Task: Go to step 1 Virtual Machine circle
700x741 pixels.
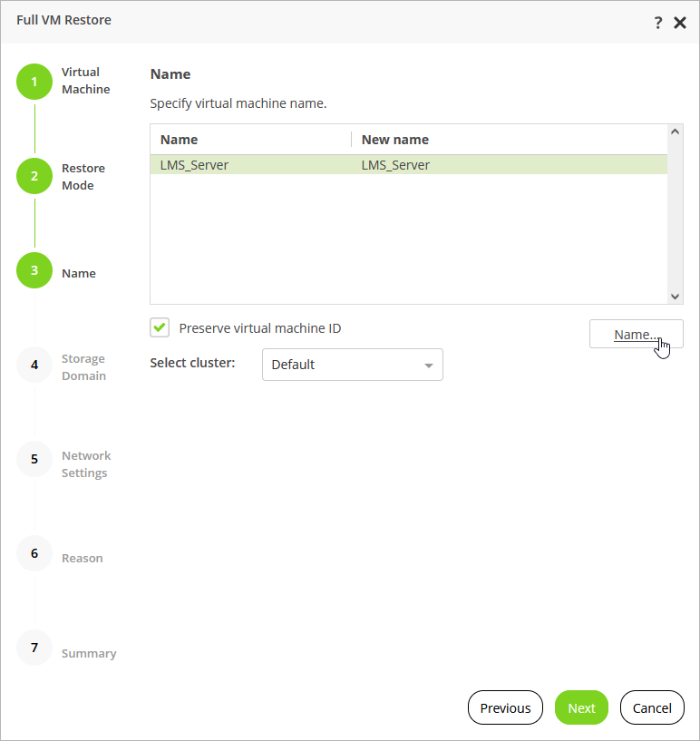Action: click(34, 82)
